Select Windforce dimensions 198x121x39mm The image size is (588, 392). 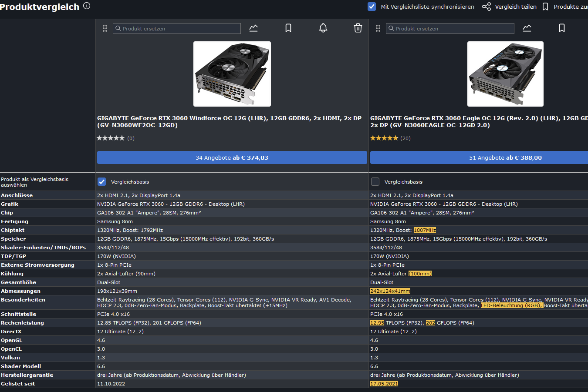pos(117,291)
